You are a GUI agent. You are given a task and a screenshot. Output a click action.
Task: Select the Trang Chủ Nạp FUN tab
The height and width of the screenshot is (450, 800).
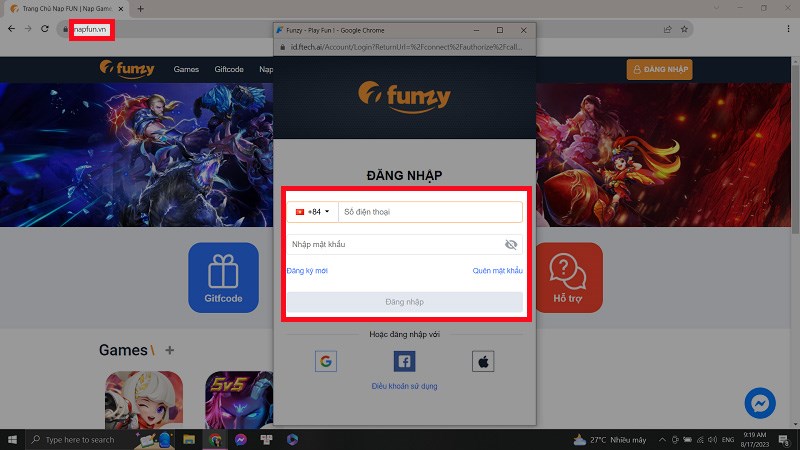point(66,9)
